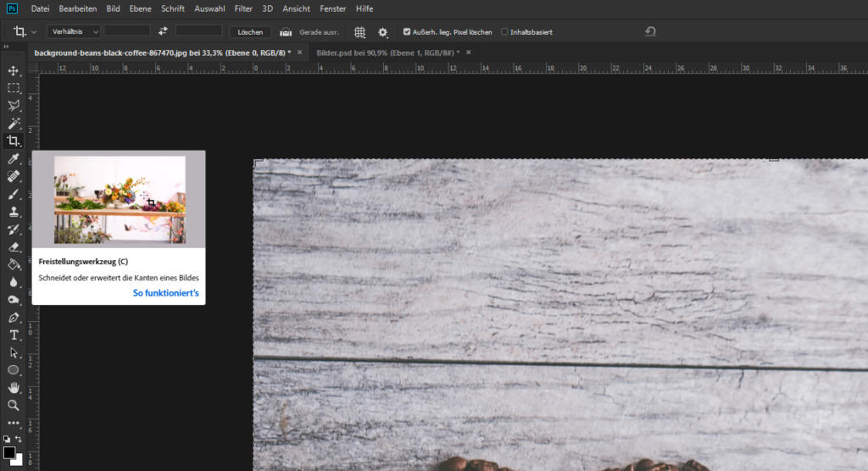Close the background-beans-black-coffee tab

tap(299, 52)
